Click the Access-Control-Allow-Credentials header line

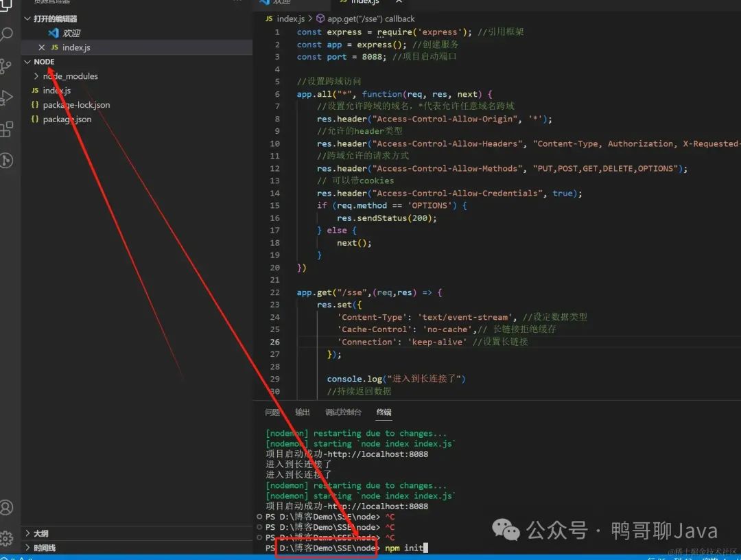coord(449,194)
